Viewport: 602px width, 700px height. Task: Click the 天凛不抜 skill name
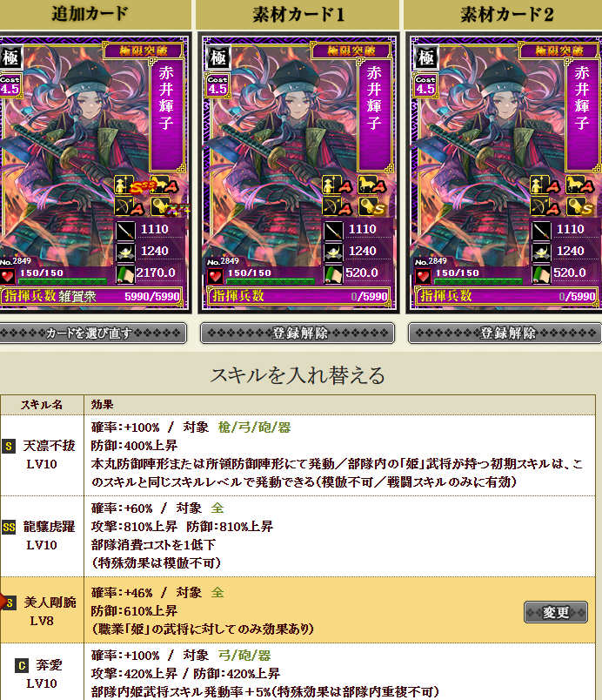49,446
